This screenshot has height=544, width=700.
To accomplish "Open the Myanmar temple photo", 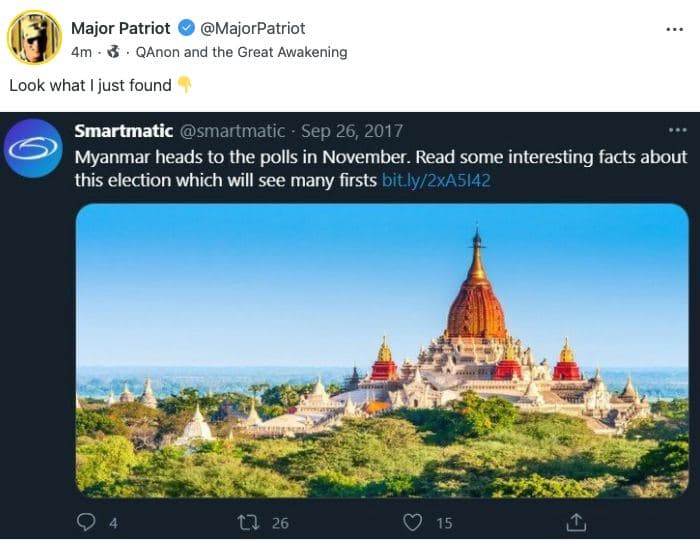I will 382,348.
